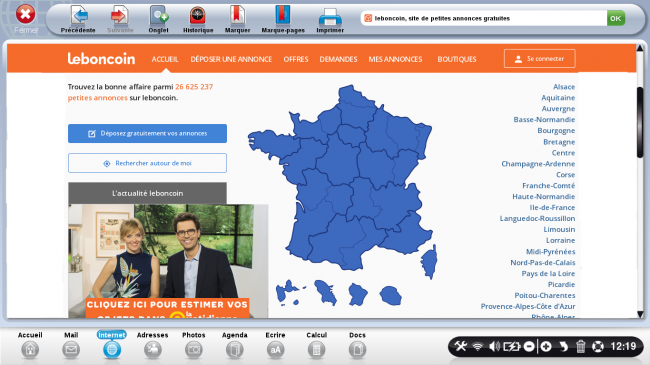The height and width of the screenshot is (365, 650).
Task: Open DÉPOSER UNE ANNONCE menu
Action: 231,59
